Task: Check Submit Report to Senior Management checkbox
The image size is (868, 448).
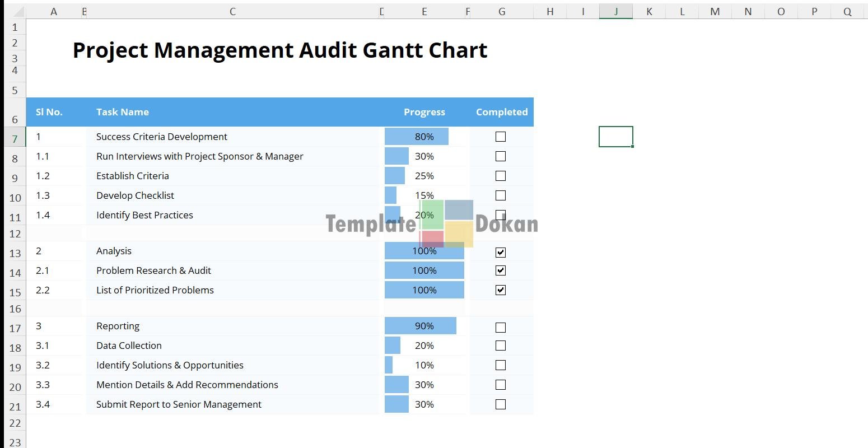Action: point(501,404)
